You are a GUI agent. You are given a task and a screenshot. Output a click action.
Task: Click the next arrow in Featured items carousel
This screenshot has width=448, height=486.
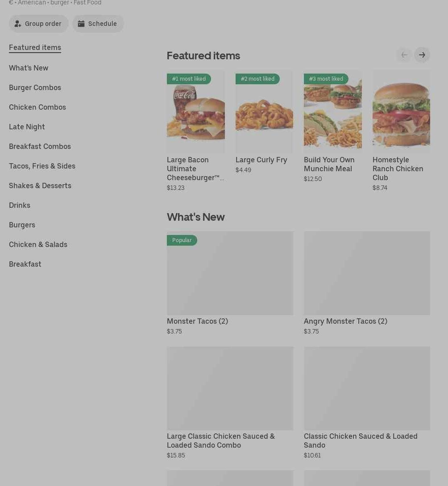point(422,55)
